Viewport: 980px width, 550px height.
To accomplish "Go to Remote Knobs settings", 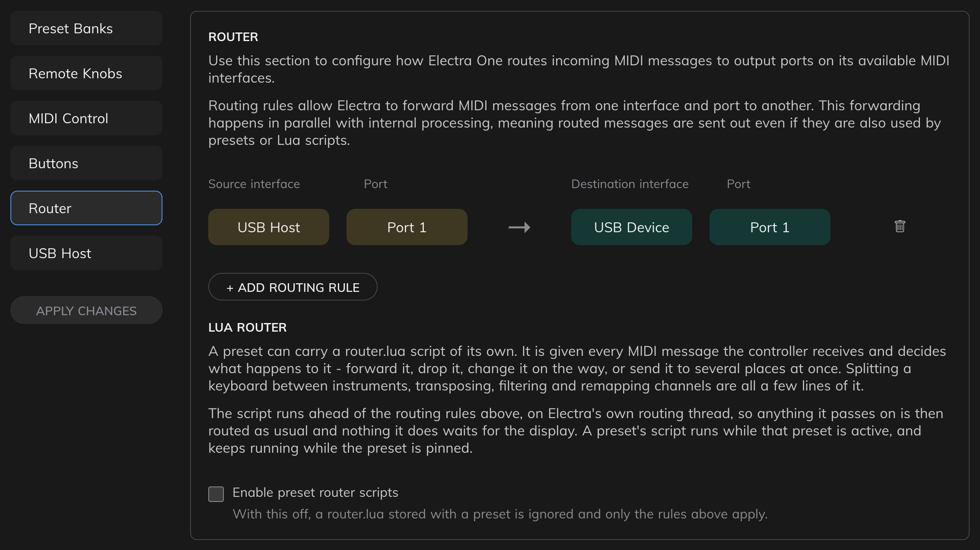I will pos(86,73).
